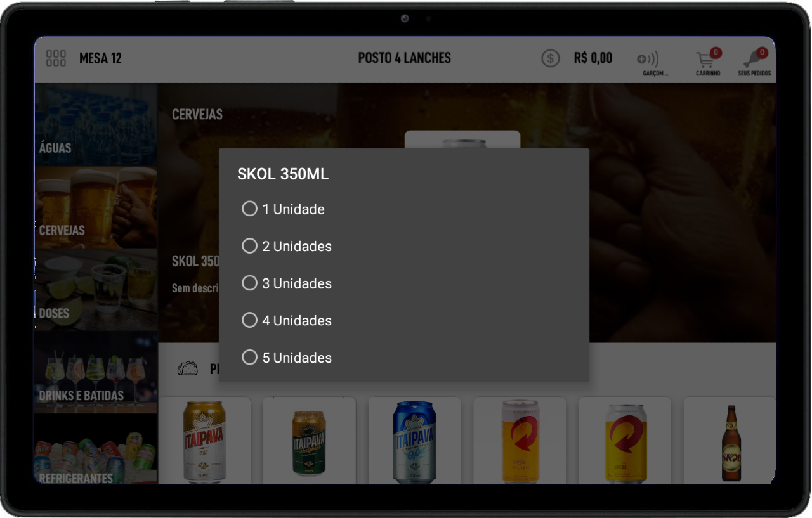Click the taco icon below the dialog
Screen dimensions: 812x518
click(x=188, y=368)
